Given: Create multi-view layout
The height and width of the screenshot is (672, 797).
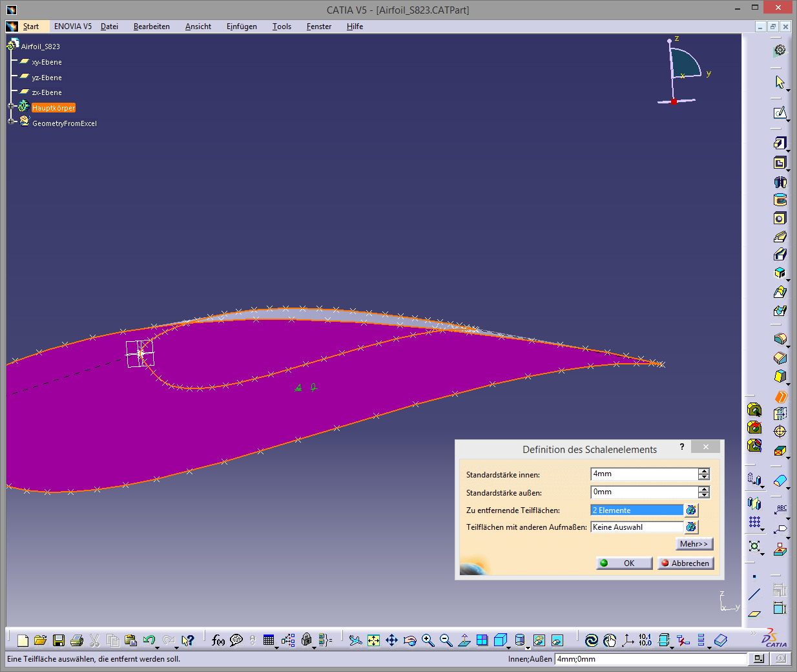Looking at the screenshot, I should coord(482,640).
